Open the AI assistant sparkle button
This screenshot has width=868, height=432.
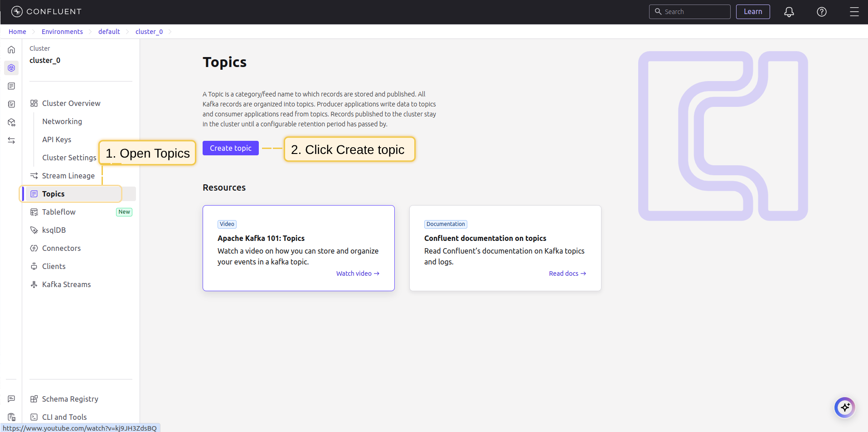[844, 408]
